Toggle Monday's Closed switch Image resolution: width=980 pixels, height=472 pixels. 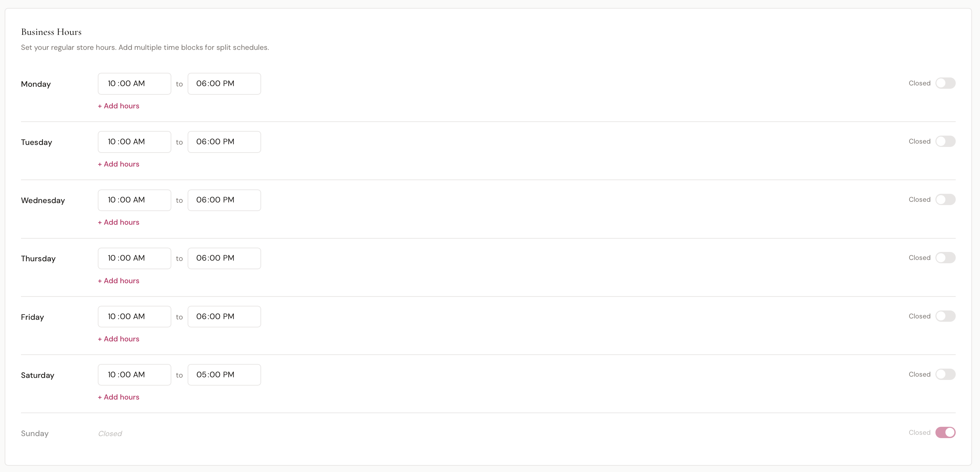[945, 83]
